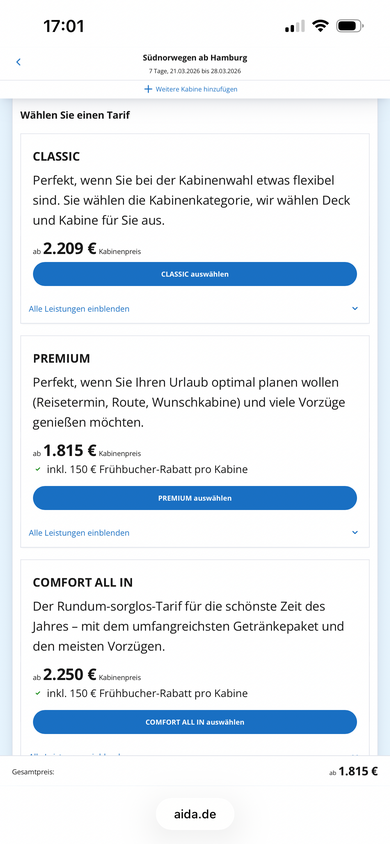The width and height of the screenshot is (390, 844).
Task: Expand CLASSIC services with chevron
Action: [x=354, y=309]
